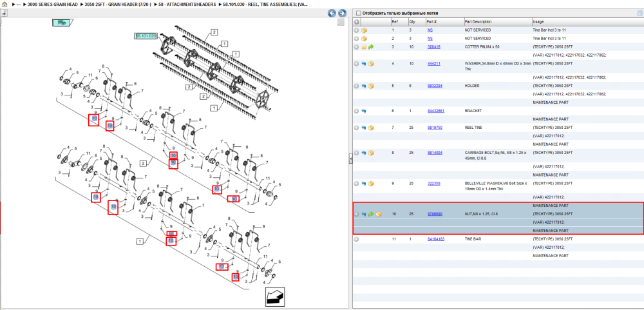Open the next diagram with the forward arrow
Viewport: 644px width, 310px height.
(x=342, y=13)
